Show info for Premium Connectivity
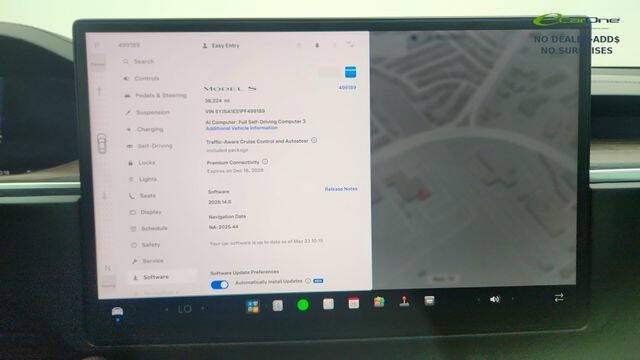Screen dimensions: 640x360 (265, 162)
